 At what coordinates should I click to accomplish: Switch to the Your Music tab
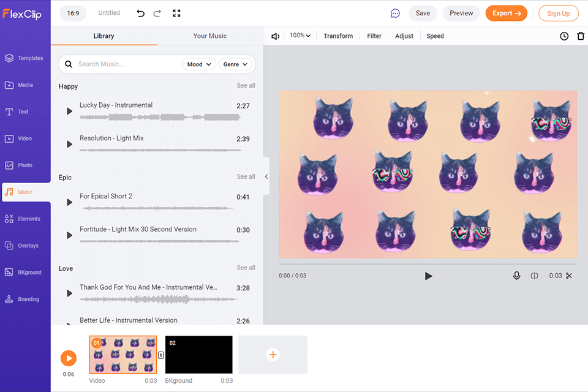pyautogui.click(x=210, y=36)
